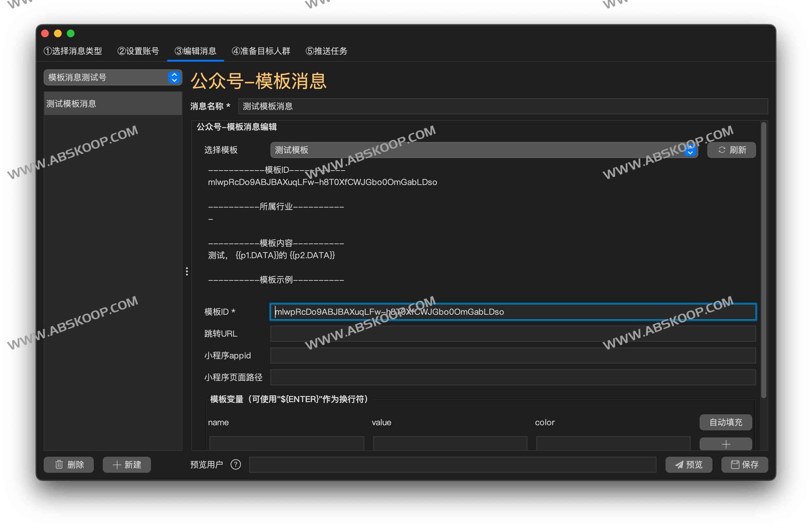Screen dimensions: 812x528
Task: Click the vertical dots panel divider handle
Action: pyautogui.click(x=187, y=272)
